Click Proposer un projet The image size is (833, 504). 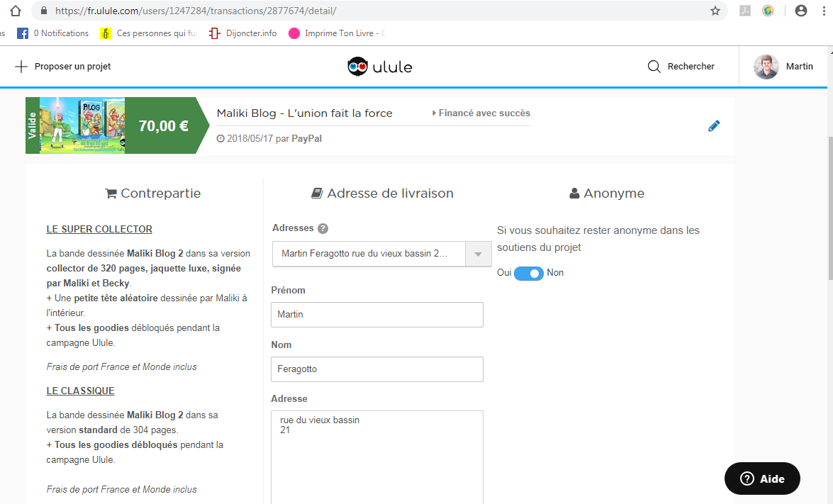click(x=63, y=67)
